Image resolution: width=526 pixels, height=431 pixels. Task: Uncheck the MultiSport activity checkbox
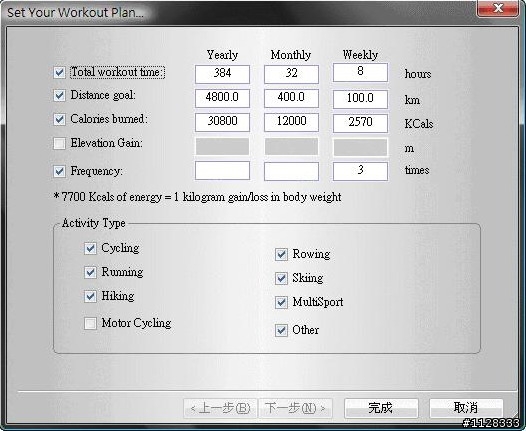coord(281,303)
